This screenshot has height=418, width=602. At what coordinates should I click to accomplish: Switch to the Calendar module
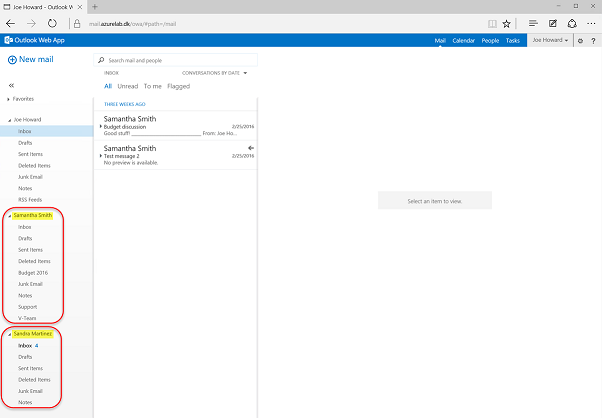(463, 40)
